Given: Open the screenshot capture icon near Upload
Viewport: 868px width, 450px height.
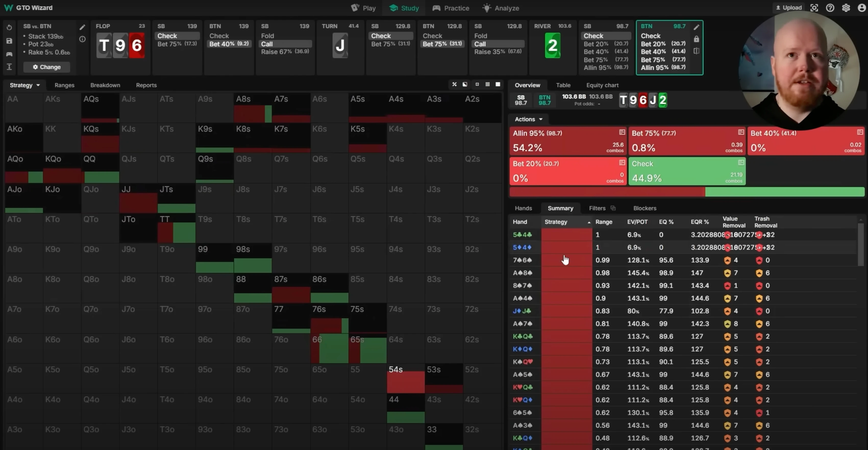Looking at the screenshot, I should [x=814, y=8].
